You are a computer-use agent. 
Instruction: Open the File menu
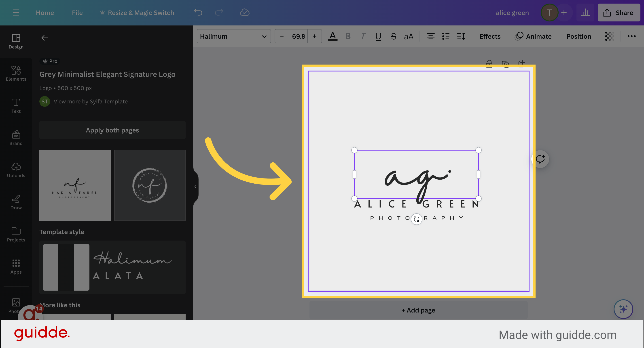click(77, 13)
